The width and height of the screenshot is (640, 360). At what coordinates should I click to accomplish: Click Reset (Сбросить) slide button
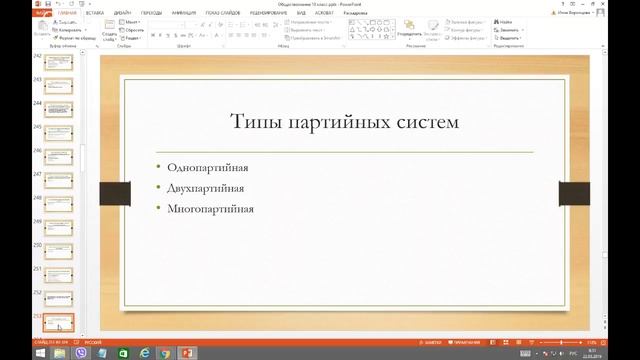coord(131,30)
